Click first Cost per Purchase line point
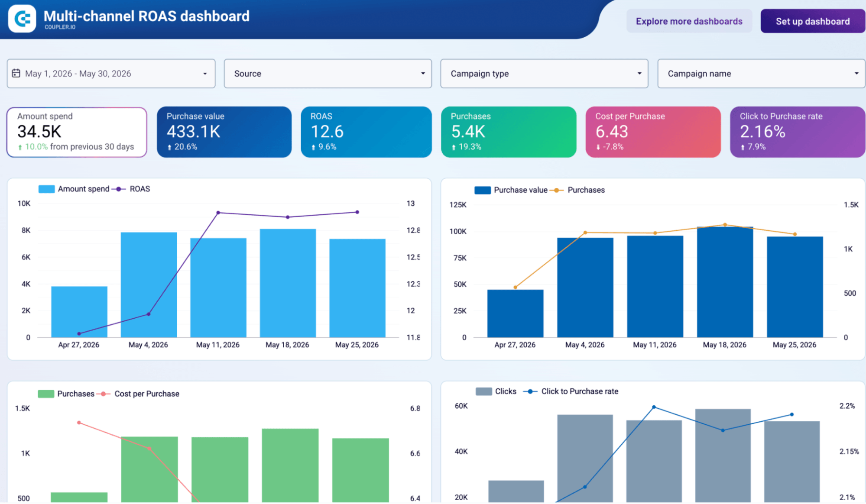 (79, 423)
